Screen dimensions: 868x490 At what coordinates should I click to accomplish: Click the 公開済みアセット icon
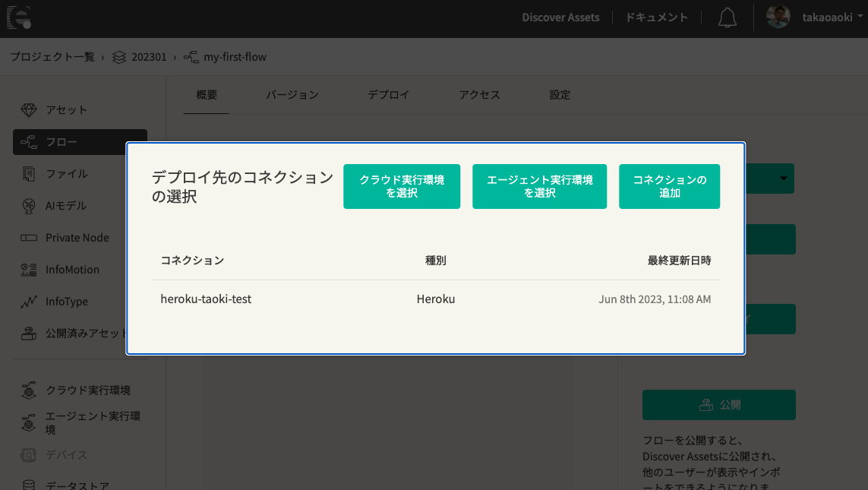pos(28,333)
